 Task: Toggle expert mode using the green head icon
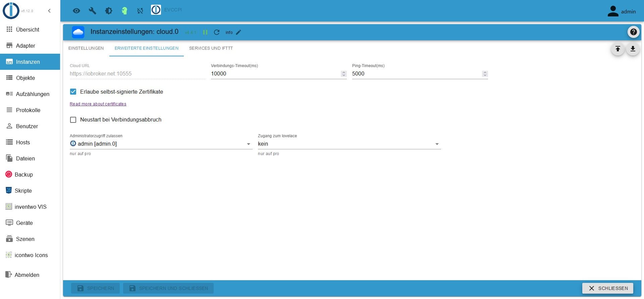(x=124, y=11)
